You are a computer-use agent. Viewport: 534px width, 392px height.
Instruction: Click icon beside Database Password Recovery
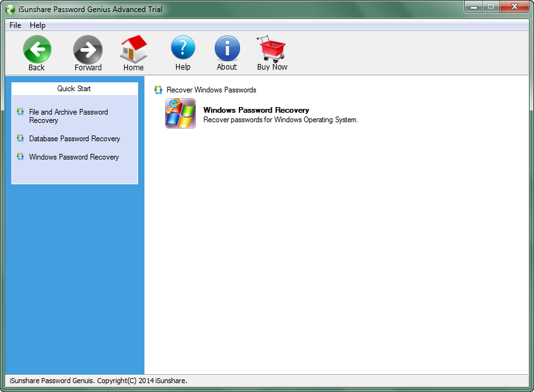coord(20,138)
